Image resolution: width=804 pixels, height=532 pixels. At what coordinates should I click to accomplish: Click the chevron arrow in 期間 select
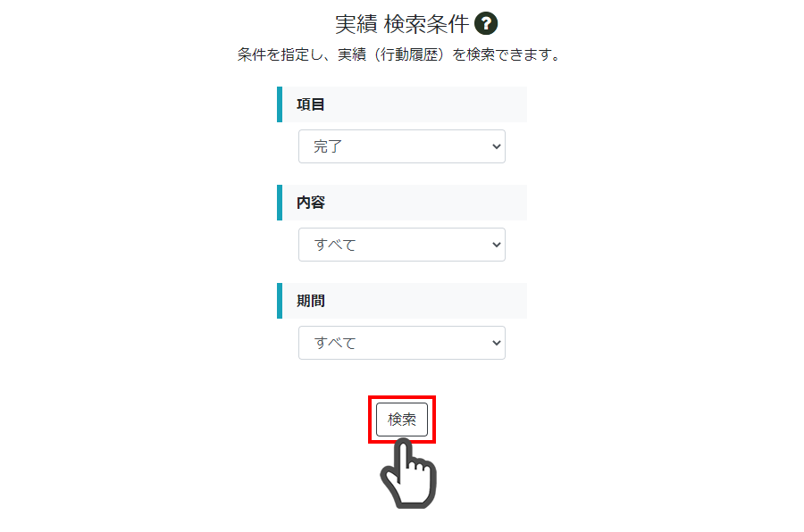click(x=497, y=343)
